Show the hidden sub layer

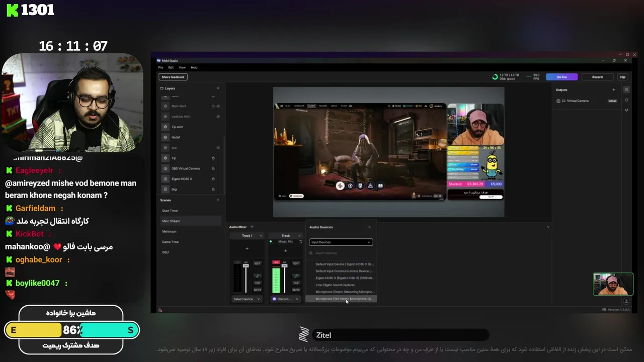coord(218,148)
